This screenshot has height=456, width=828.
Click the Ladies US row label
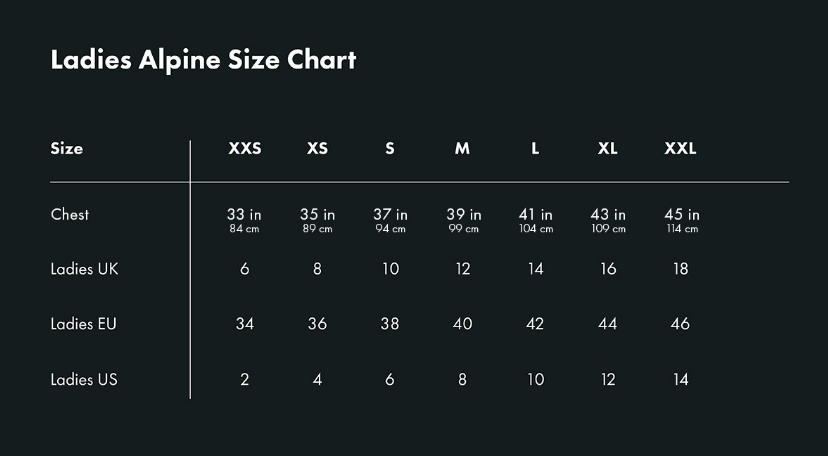coord(84,379)
